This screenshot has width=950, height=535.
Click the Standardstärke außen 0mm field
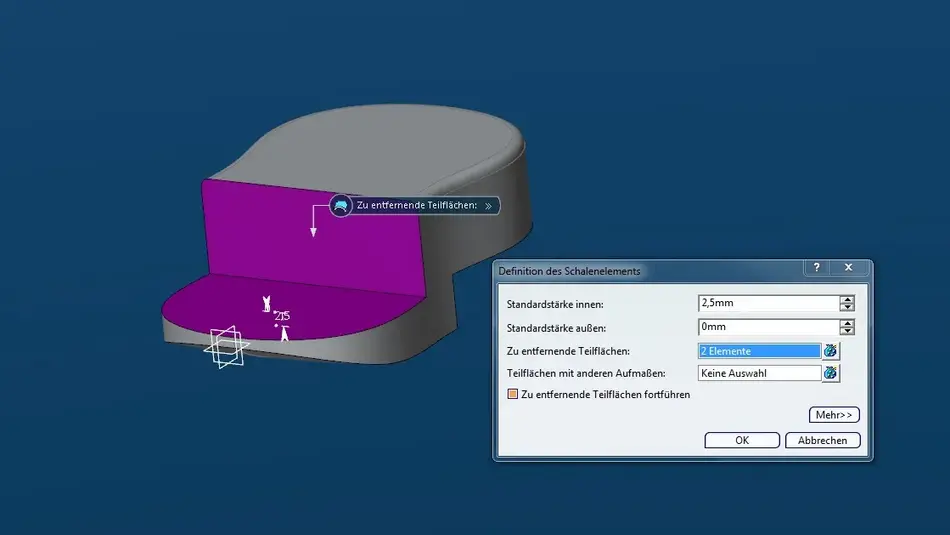click(767, 326)
